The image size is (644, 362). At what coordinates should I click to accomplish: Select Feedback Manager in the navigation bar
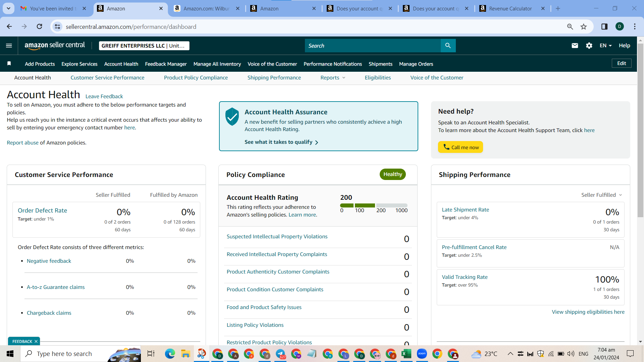[x=166, y=64]
